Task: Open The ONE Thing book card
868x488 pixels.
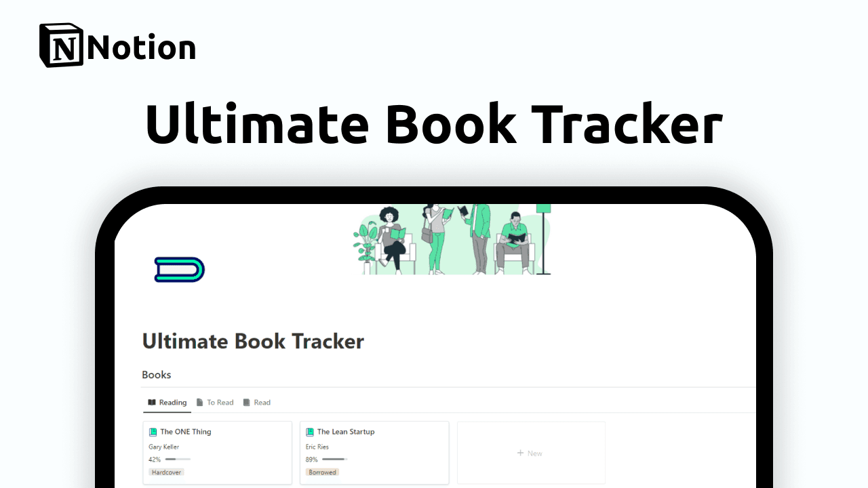Action: click(218, 453)
